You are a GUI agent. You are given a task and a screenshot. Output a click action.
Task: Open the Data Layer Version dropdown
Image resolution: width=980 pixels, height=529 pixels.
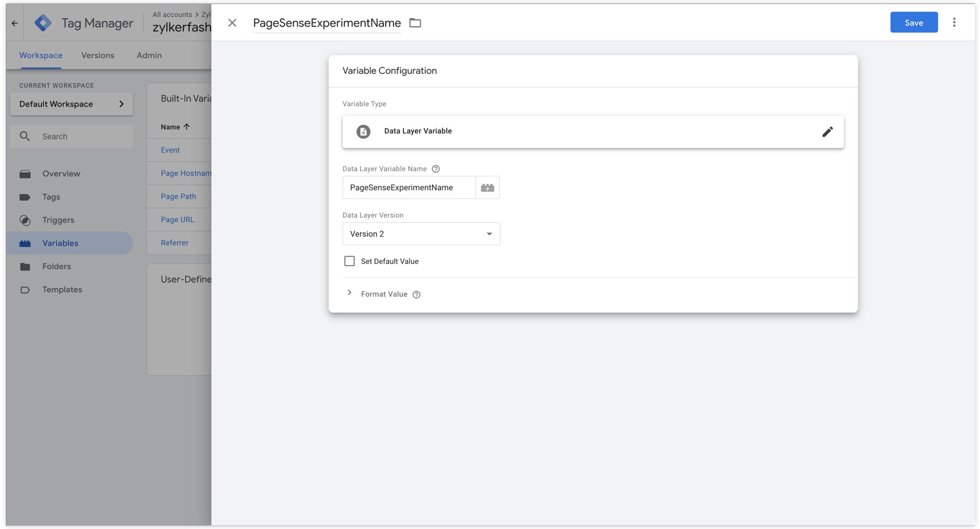click(421, 234)
